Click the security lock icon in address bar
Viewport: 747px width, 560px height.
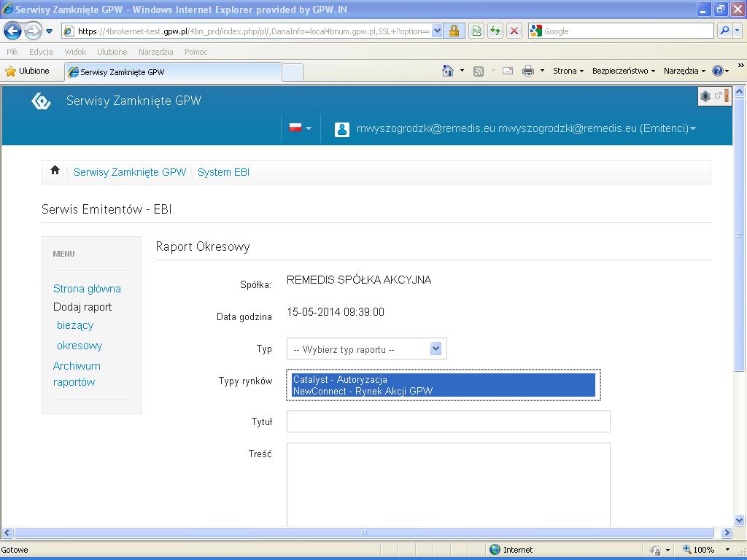point(454,31)
